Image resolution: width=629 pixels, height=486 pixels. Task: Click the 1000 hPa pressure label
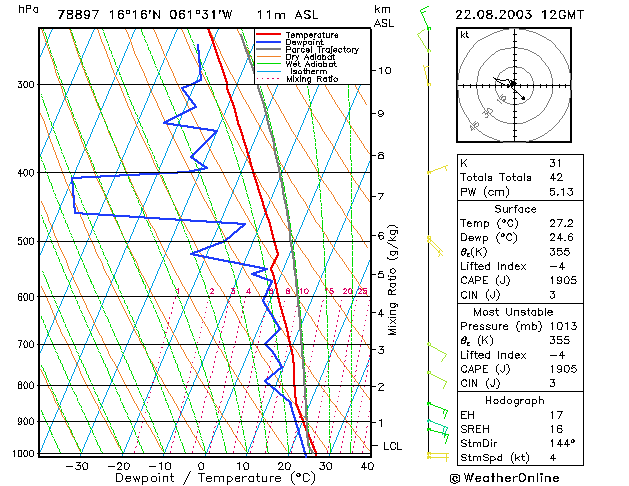[x=24, y=454]
